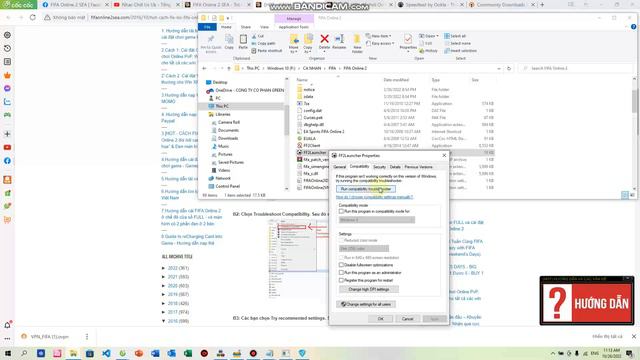Image resolution: width=640 pixels, height=360 pixels.
Task: Switch to the Share ribbon tab
Action: click(246, 27)
